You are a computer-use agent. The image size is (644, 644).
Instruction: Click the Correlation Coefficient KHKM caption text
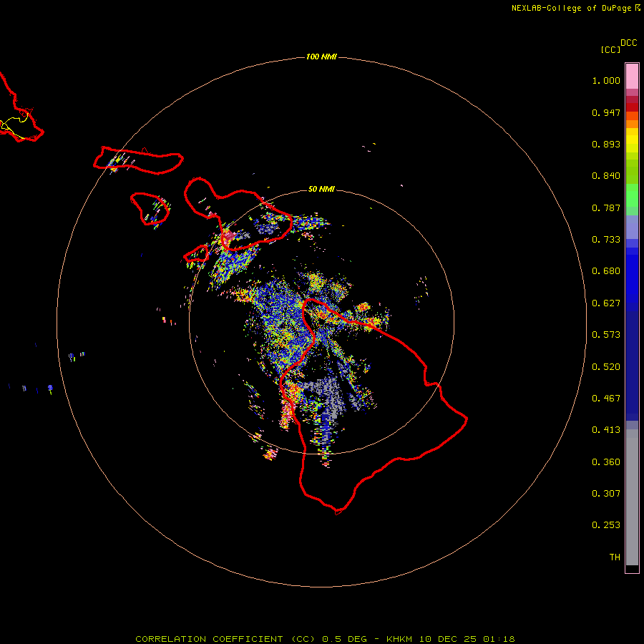[325, 639]
